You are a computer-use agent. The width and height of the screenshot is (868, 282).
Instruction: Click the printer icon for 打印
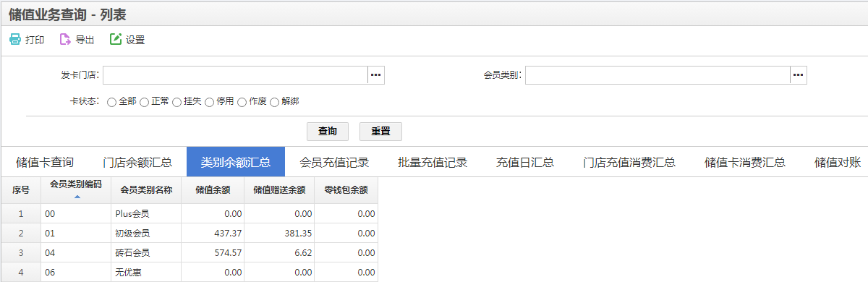tap(15, 40)
